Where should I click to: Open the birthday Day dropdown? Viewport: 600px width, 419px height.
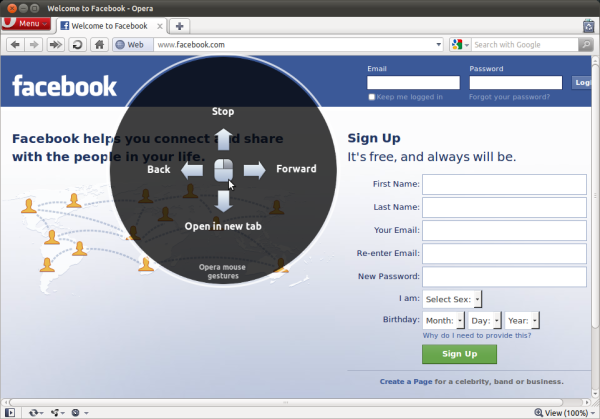coord(484,320)
